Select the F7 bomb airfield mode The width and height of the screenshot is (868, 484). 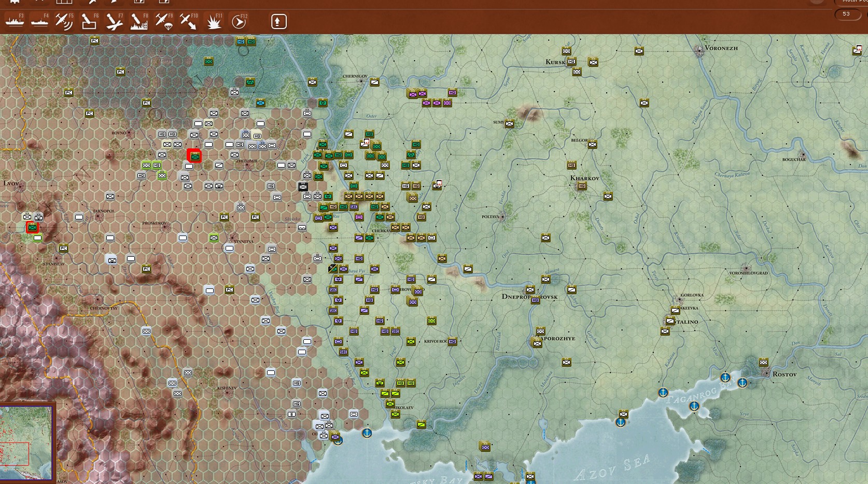coord(114,21)
